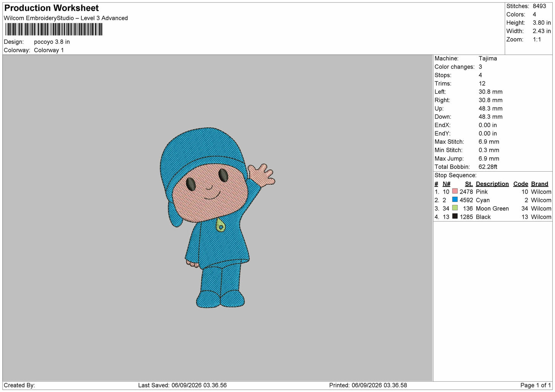Click the 'N#' column header

pos(446,184)
